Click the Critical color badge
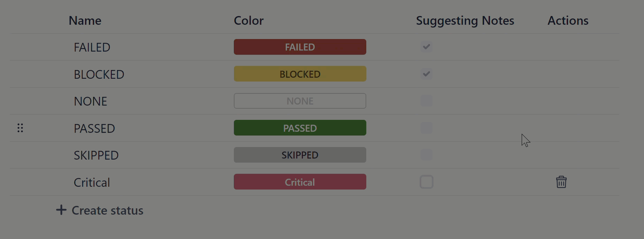Viewport: 644px width, 239px height. [x=300, y=182]
